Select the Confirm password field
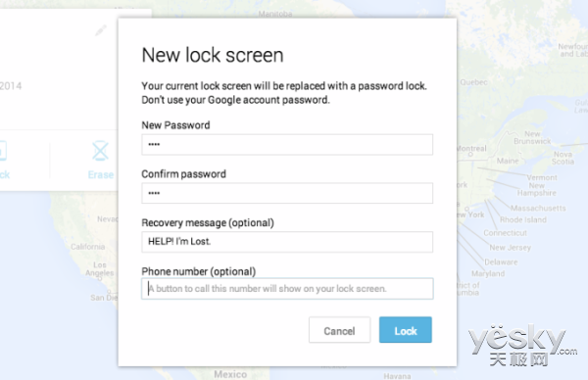 point(287,193)
